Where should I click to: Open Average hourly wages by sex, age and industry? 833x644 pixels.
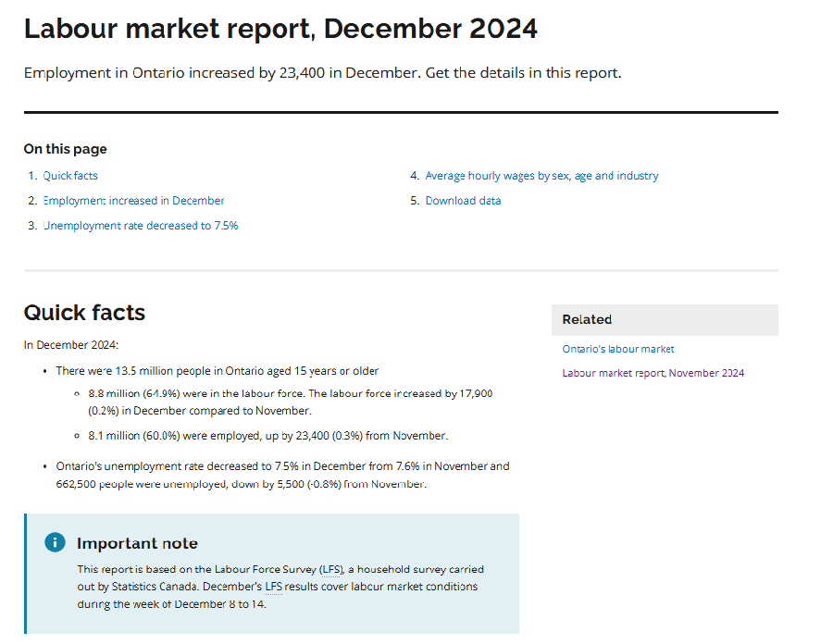point(541,176)
